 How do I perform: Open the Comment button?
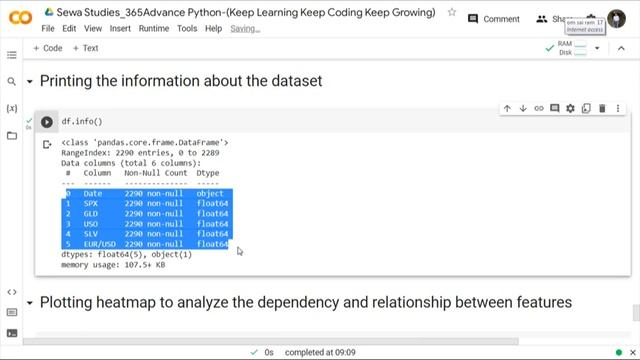(494, 19)
